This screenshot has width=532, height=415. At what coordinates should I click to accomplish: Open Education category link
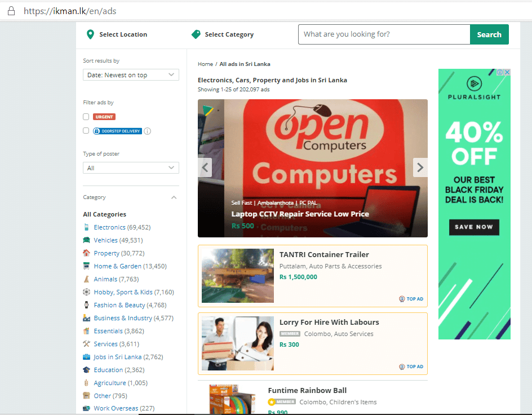pyautogui.click(x=108, y=369)
